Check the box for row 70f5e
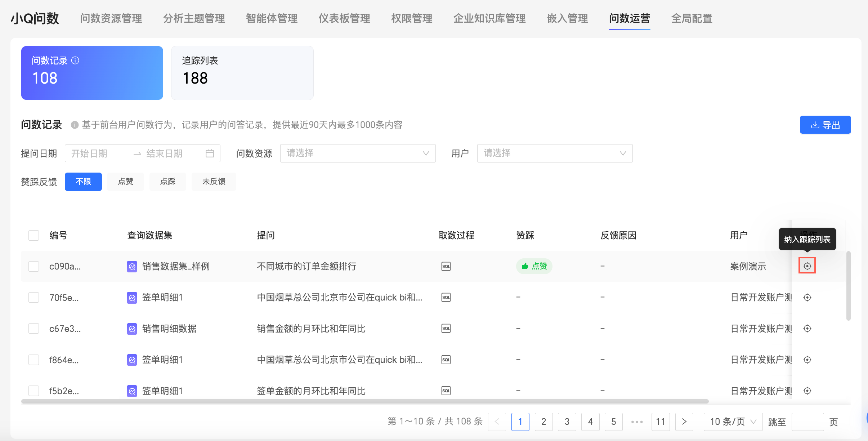Image resolution: width=868 pixels, height=441 pixels. (x=33, y=297)
